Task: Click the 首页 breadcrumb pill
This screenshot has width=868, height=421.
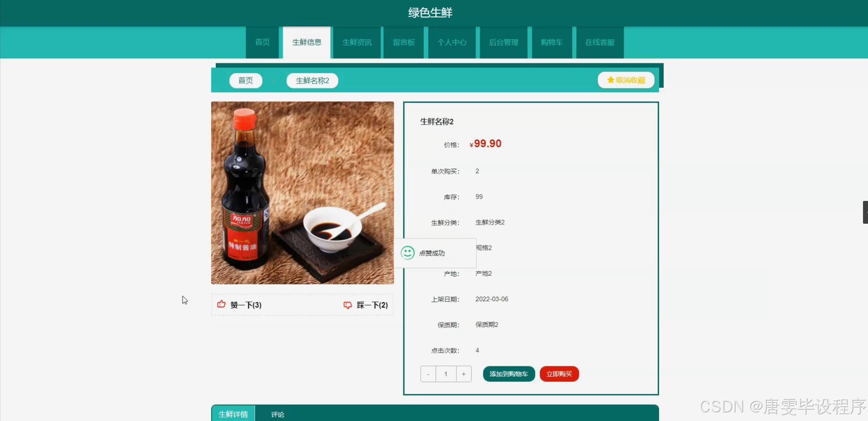Action: coord(246,81)
